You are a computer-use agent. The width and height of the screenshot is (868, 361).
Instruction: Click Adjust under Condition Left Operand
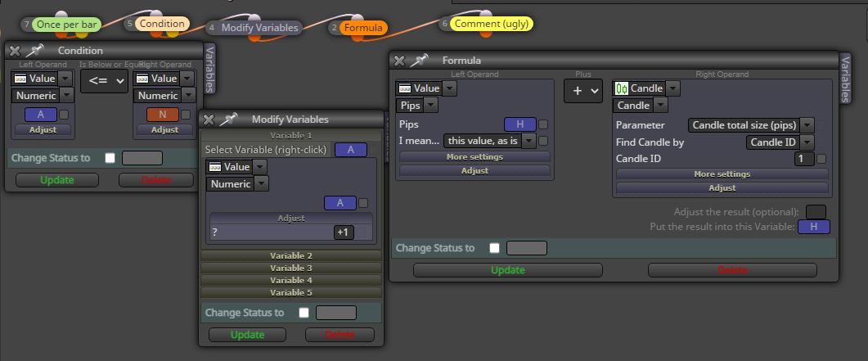pos(43,129)
